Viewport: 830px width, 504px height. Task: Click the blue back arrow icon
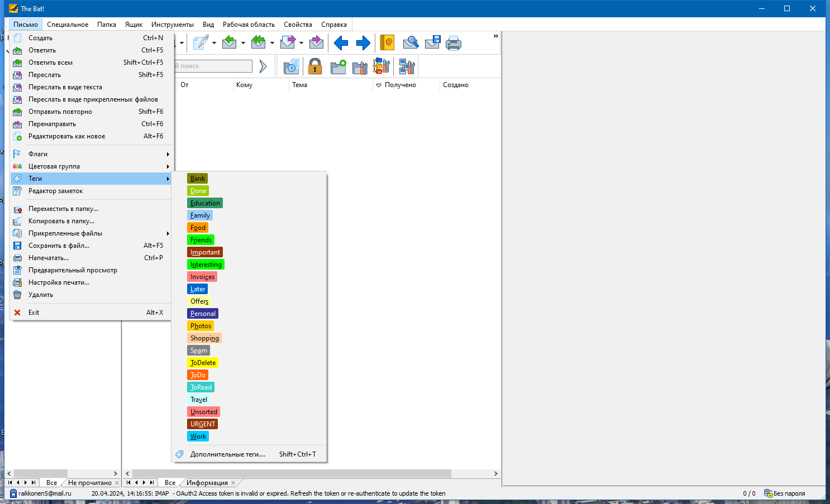tap(341, 43)
